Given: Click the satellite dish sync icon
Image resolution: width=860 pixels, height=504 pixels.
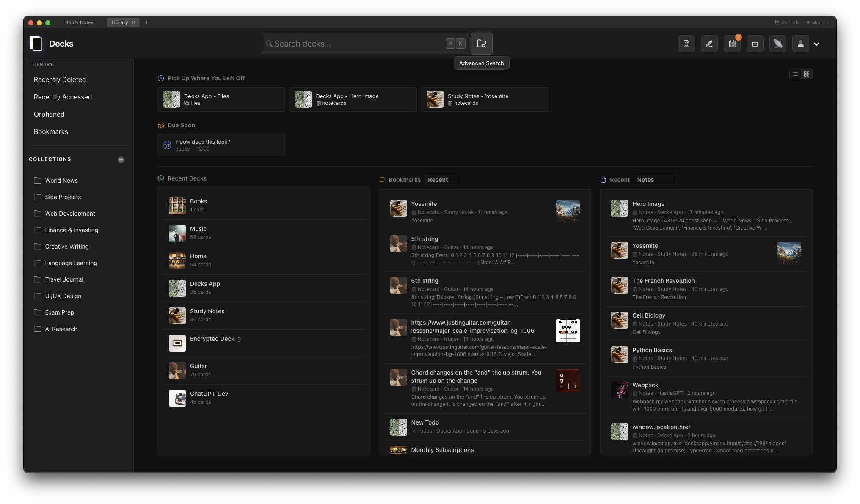Looking at the screenshot, I should (x=777, y=43).
